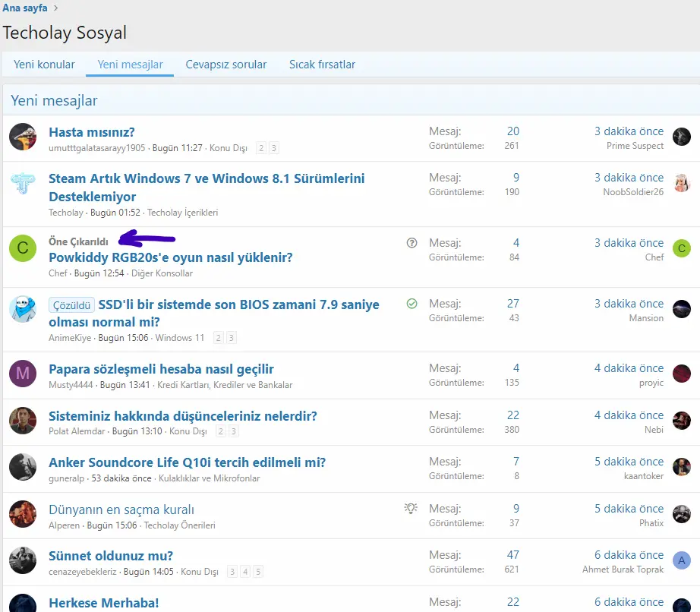700x612 pixels.
Task: Click solved checkmark icon on SSD thread
Action: coord(411,304)
